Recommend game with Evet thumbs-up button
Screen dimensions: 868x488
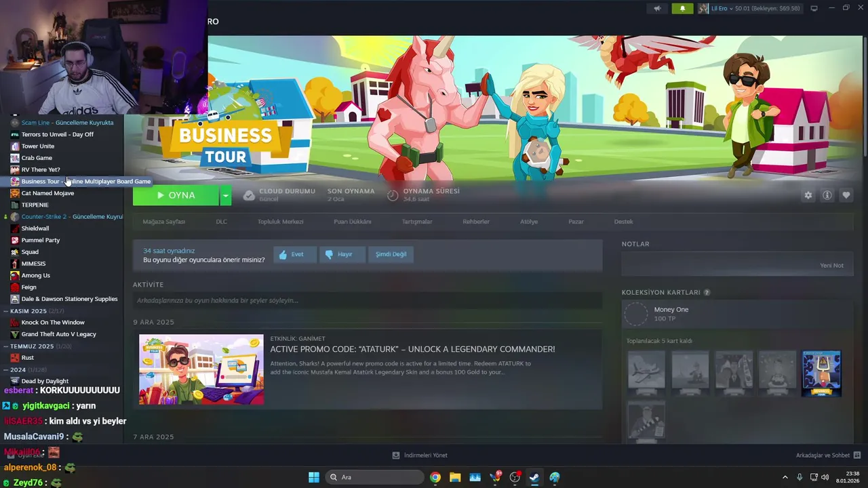point(295,254)
